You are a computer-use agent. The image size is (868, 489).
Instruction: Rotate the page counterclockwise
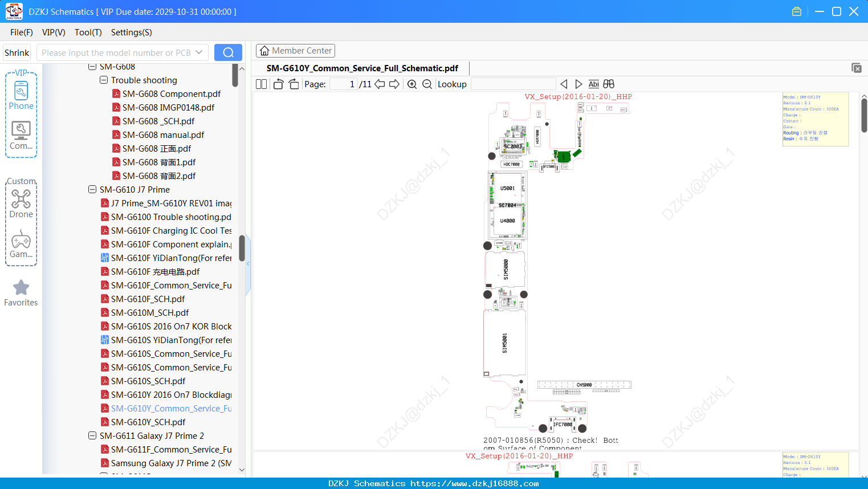[x=278, y=84]
